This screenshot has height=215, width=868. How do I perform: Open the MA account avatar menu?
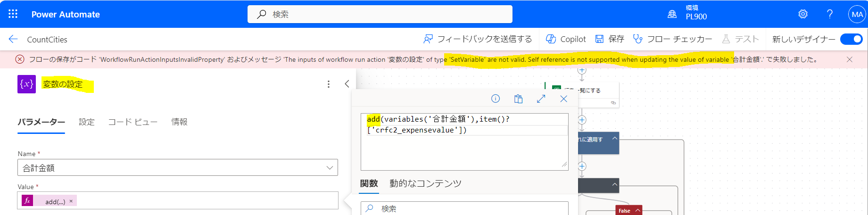(x=857, y=14)
